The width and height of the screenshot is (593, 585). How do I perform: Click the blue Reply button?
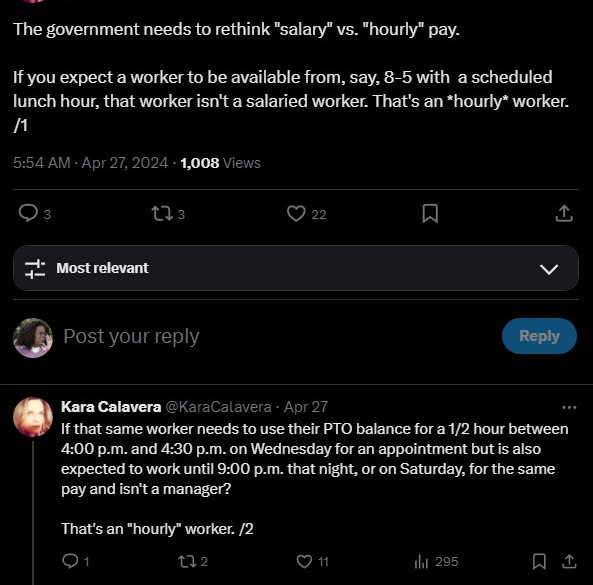click(x=539, y=336)
